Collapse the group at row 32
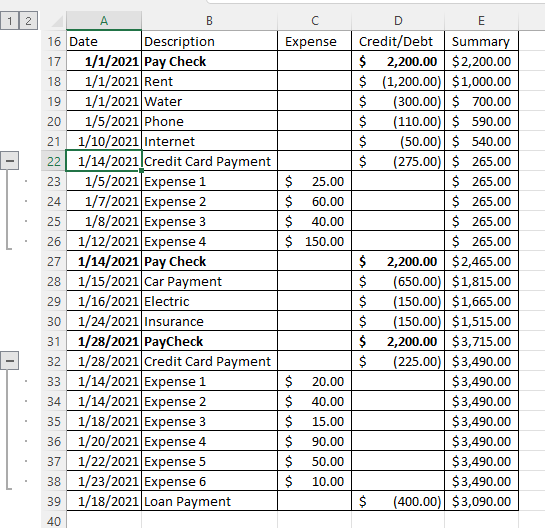Viewport: 545px width, 528px height. pos(10,361)
